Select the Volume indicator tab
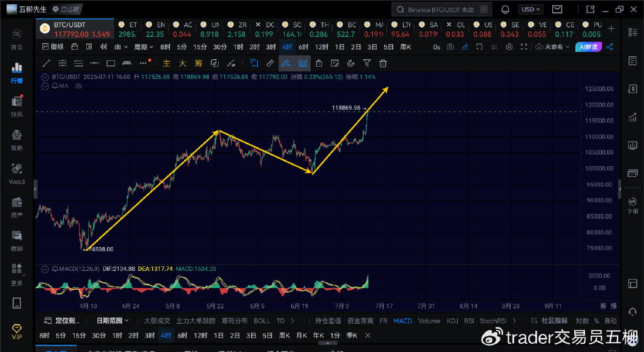 (x=429, y=321)
